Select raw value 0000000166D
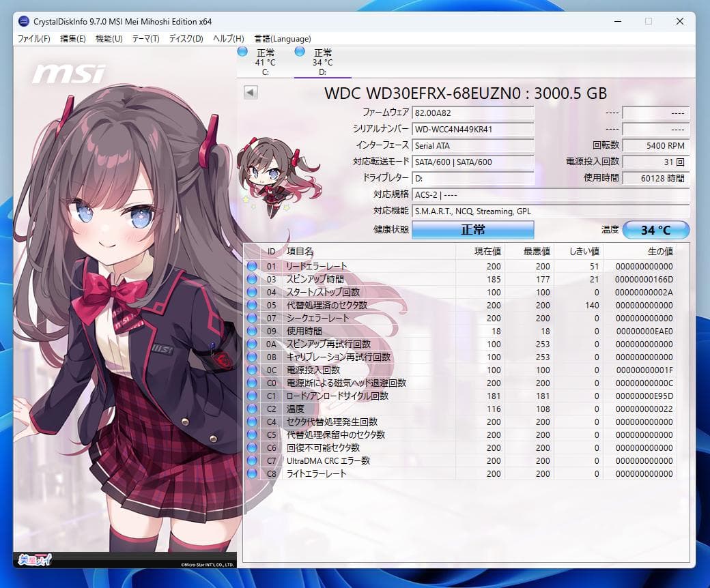 point(644,280)
